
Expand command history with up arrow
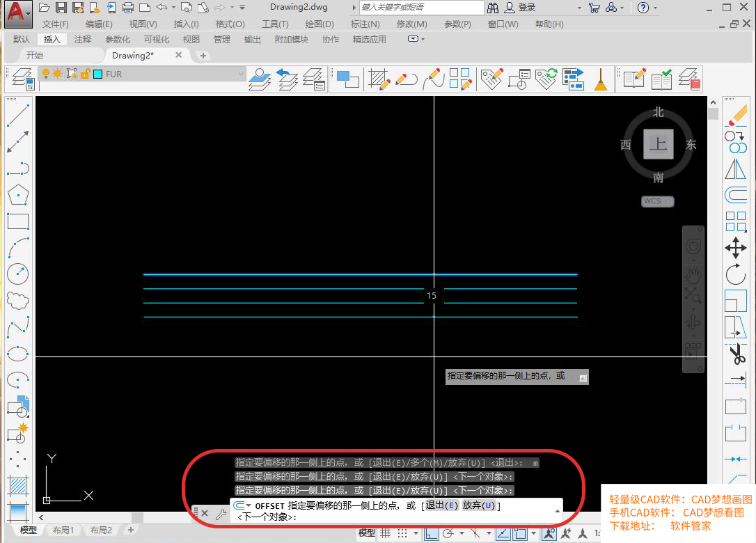click(x=558, y=510)
